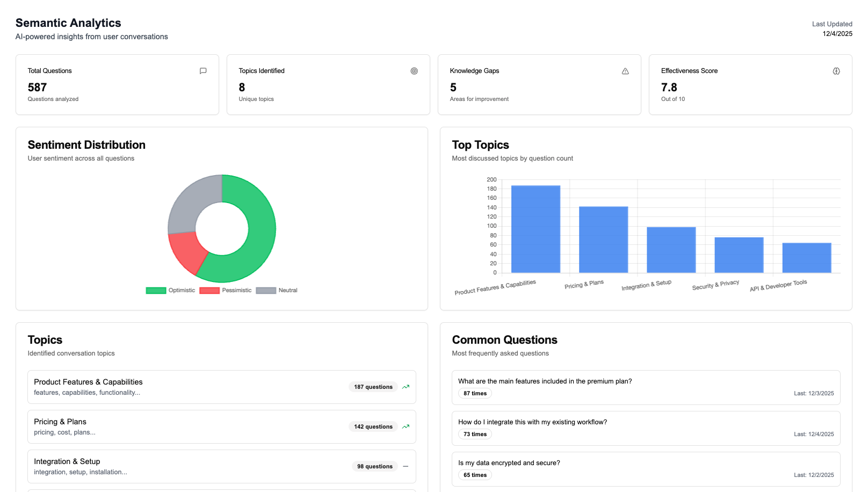The image size is (868, 492).
Task: Click the green trend arrow beside 142 questions
Action: [406, 426]
